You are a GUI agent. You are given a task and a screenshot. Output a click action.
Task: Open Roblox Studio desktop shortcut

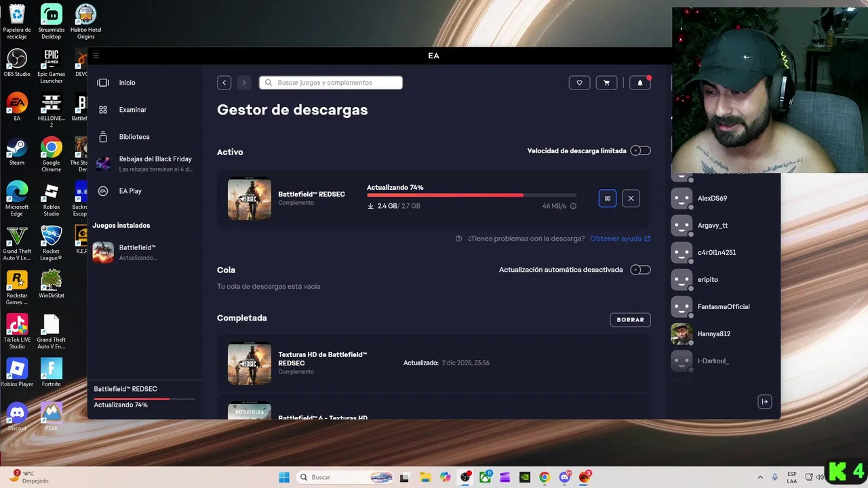[x=52, y=199]
